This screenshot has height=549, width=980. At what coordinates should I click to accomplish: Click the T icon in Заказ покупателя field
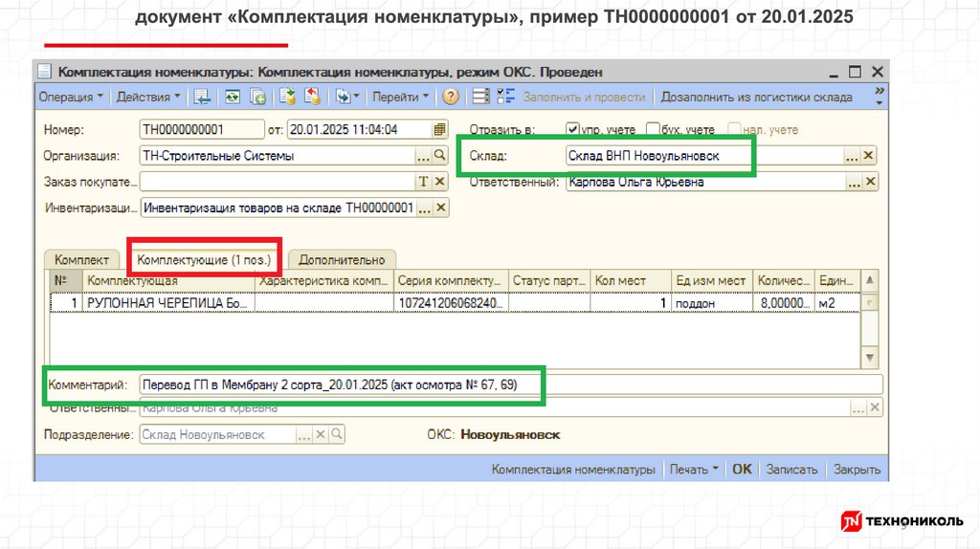(x=424, y=182)
